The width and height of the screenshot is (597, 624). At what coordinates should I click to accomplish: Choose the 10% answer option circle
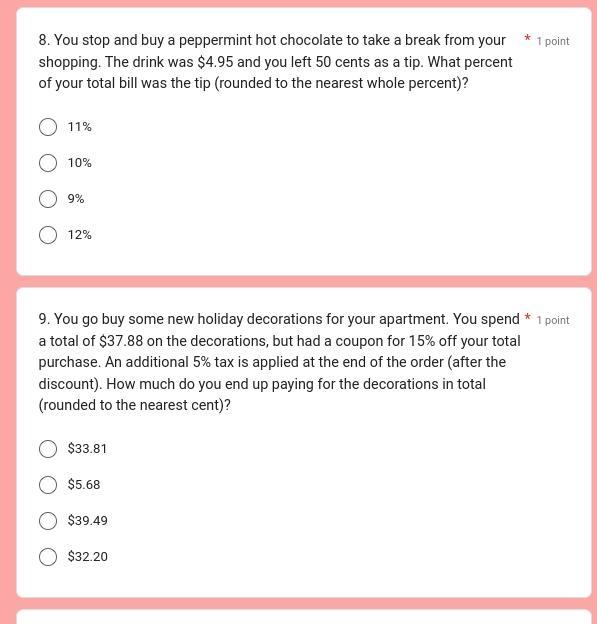(48, 163)
